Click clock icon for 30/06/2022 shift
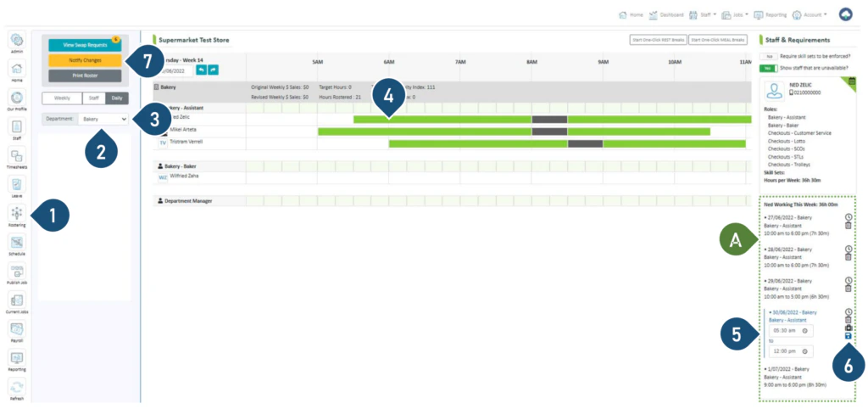 848,312
